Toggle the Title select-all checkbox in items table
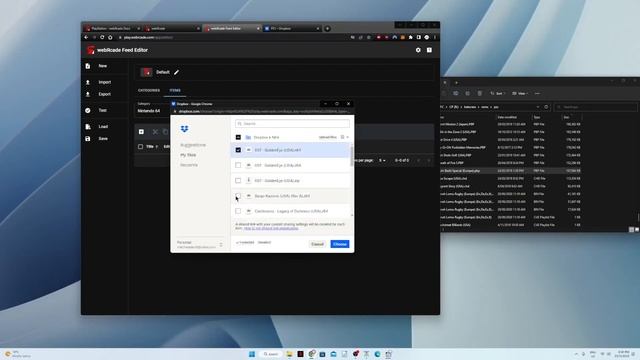The width and height of the screenshot is (640, 360). tap(140, 147)
